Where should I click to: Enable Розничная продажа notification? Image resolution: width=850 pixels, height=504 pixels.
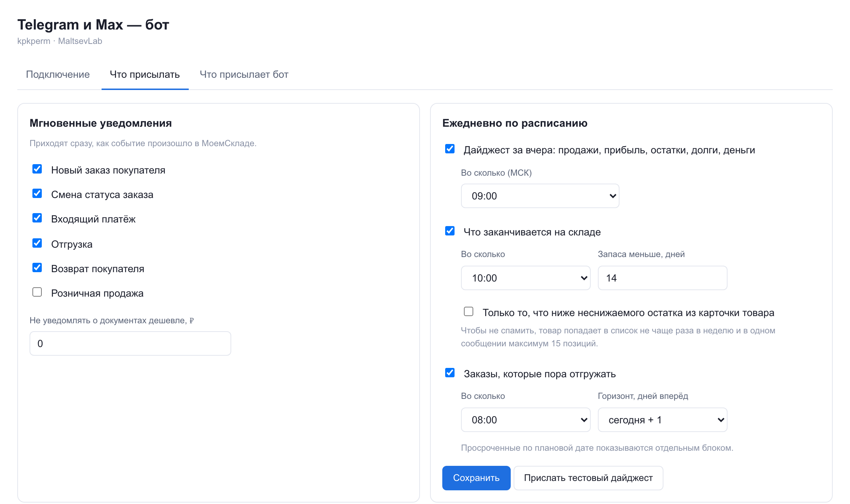[x=37, y=292]
